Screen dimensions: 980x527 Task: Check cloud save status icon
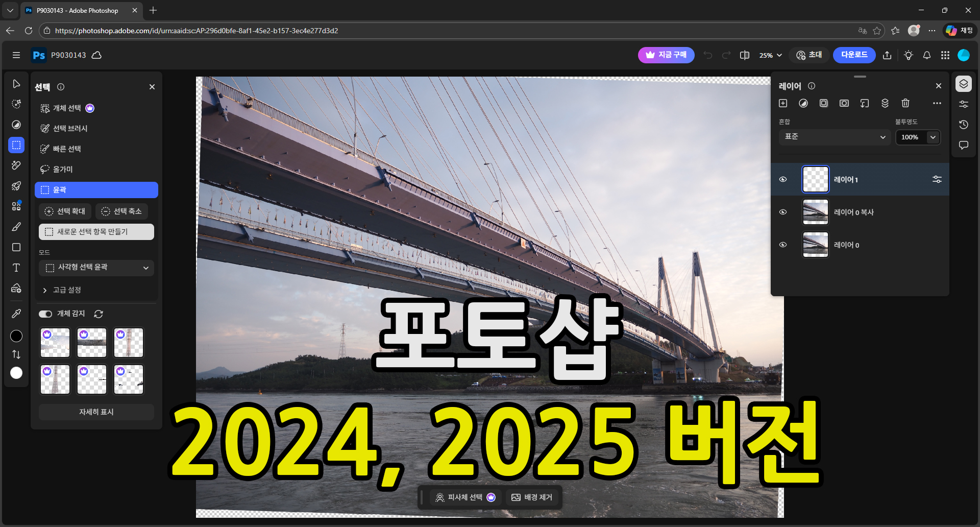96,55
